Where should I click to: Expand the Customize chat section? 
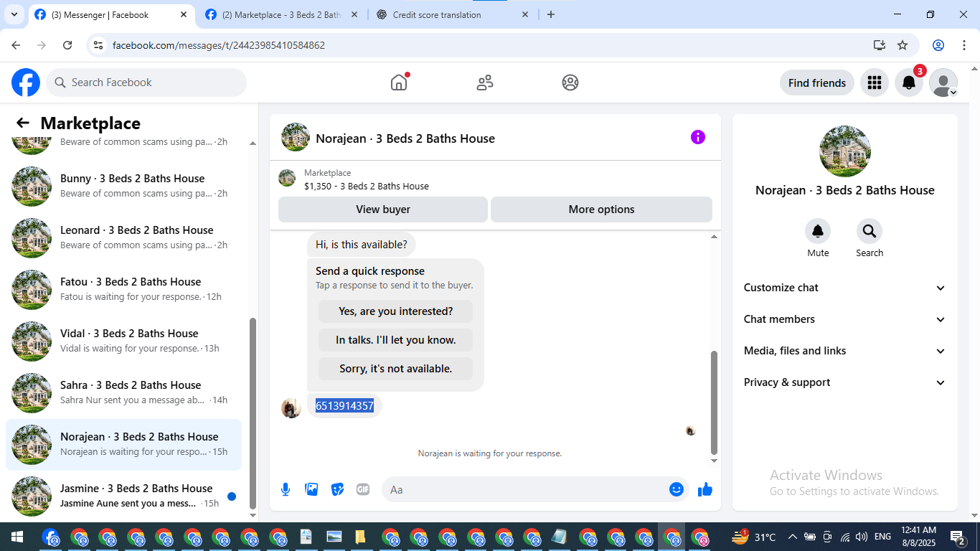pyautogui.click(x=845, y=288)
